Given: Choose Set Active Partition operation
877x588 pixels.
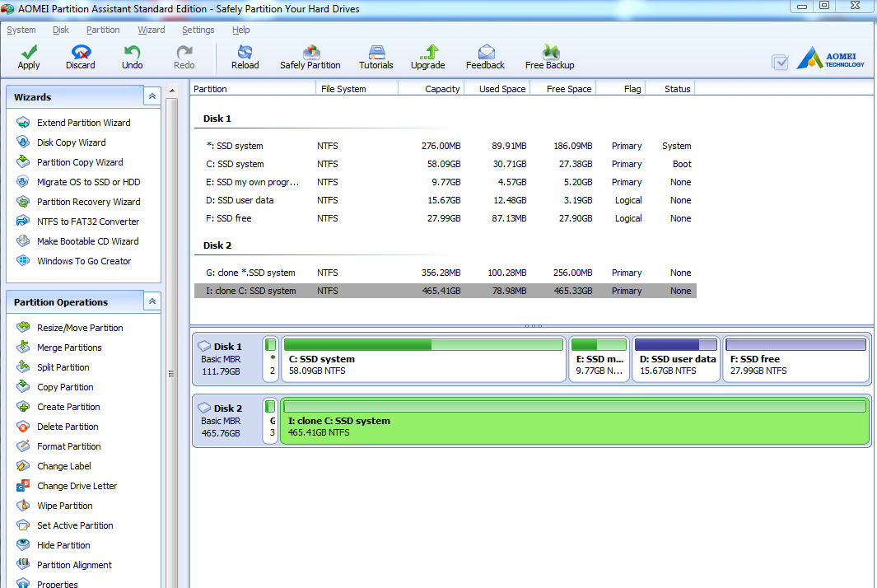Looking at the screenshot, I should [75, 525].
